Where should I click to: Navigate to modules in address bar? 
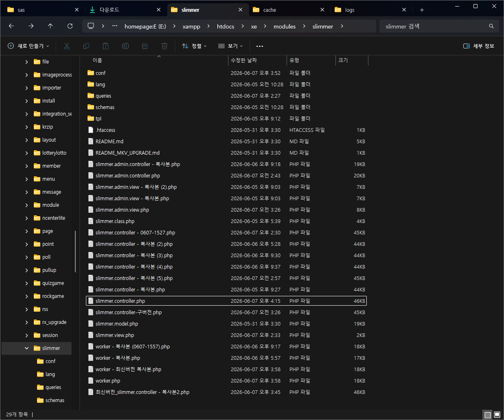click(x=285, y=26)
